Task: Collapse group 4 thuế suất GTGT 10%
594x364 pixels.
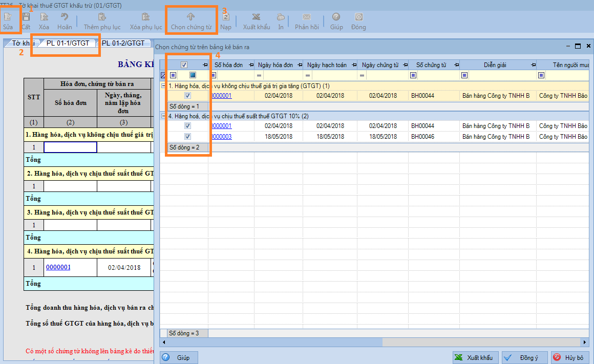Action: 163,116
